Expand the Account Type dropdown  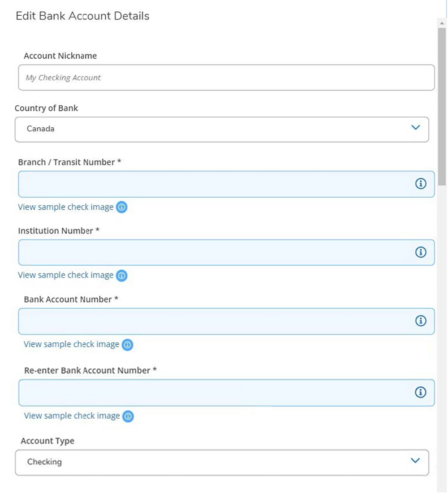(x=221, y=462)
